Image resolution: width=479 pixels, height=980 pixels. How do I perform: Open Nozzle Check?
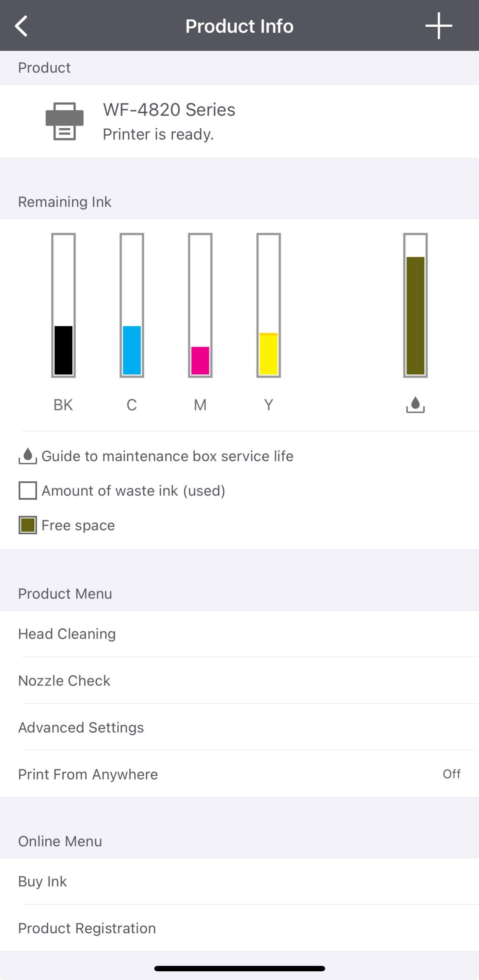click(64, 681)
